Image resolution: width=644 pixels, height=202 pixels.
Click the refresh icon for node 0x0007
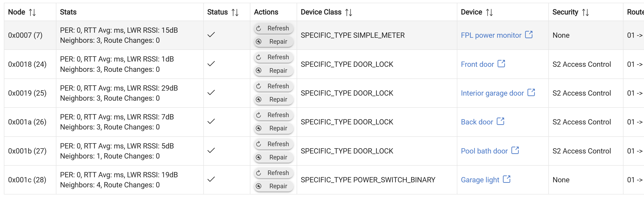pos(259,28)
